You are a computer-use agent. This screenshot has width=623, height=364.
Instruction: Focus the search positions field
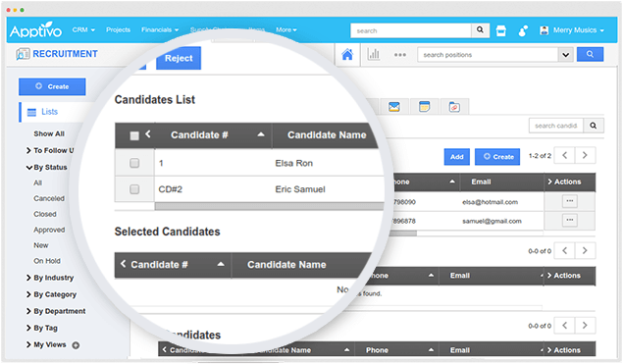pyautogui.click(x=488, y=55)
